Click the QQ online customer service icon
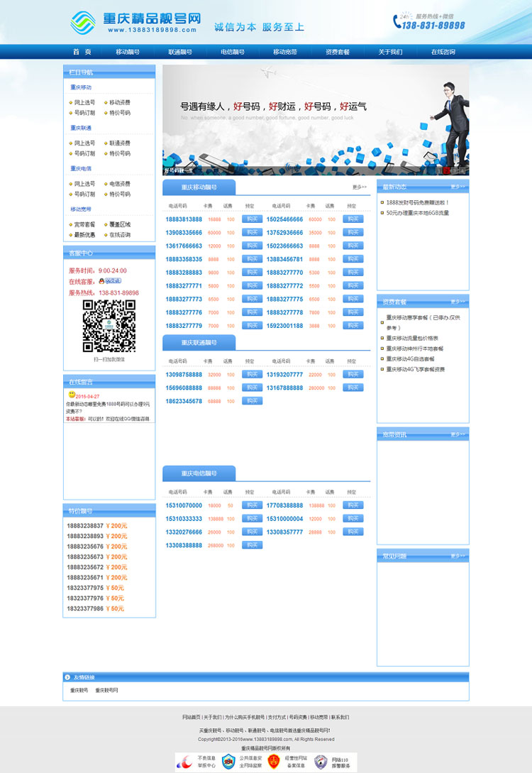 coord(109,281)
